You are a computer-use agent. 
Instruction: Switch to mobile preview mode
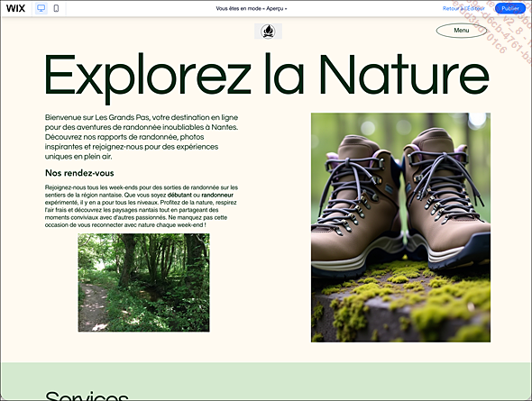tap(56, 8)
